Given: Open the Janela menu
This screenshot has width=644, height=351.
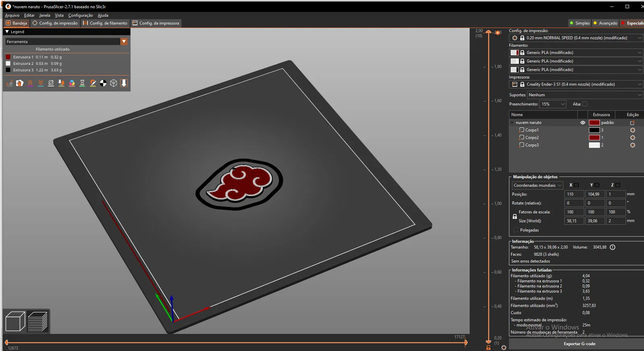Looking at the screenshot, I should pos(45,15).
